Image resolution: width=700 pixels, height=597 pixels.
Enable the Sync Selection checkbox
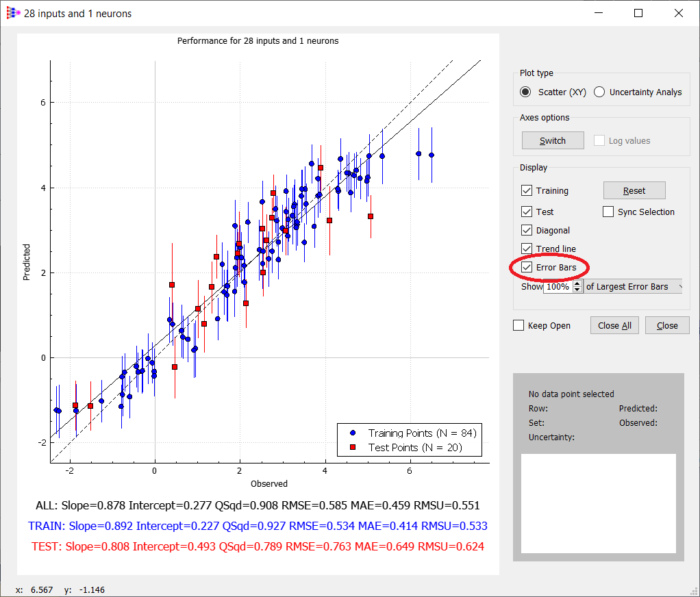coord(608,212)
